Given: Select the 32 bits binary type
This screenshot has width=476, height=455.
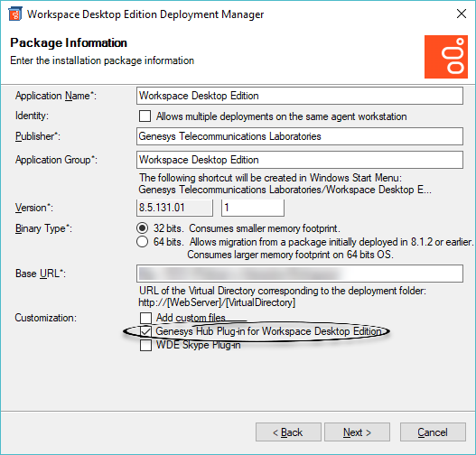Looking at the screenshot, I should tap(142, 228).
